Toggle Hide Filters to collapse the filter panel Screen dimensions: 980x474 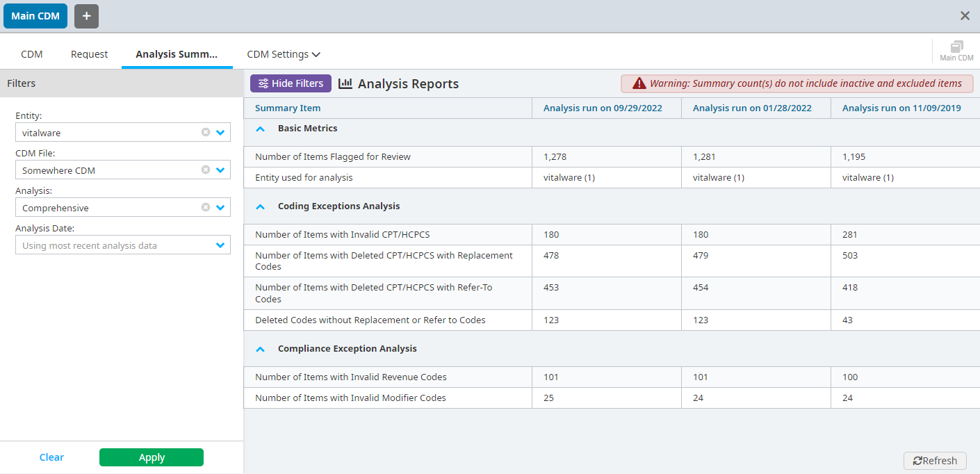point(291,83)
